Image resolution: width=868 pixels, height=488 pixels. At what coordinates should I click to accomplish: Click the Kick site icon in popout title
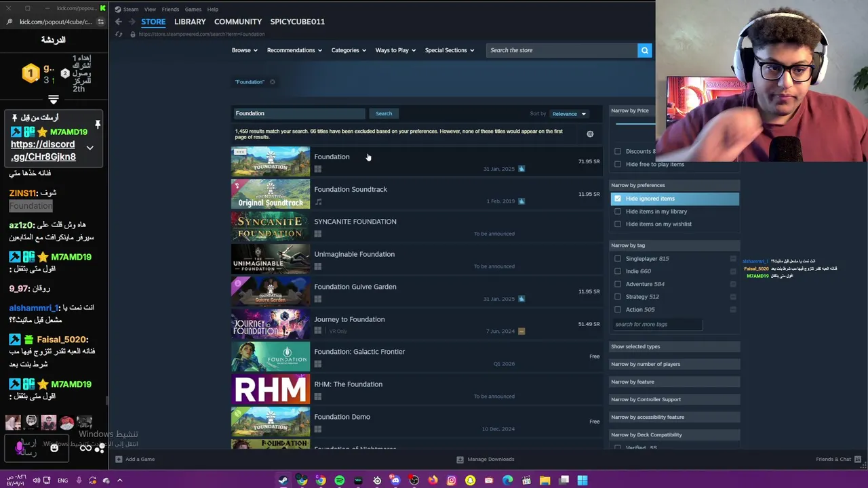point(102,8)
